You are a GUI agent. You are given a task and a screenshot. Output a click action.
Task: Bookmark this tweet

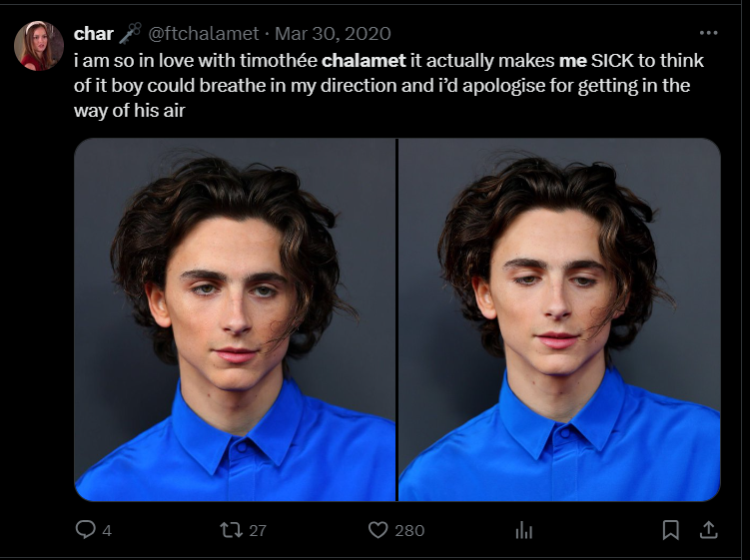[x=671, y=530]
